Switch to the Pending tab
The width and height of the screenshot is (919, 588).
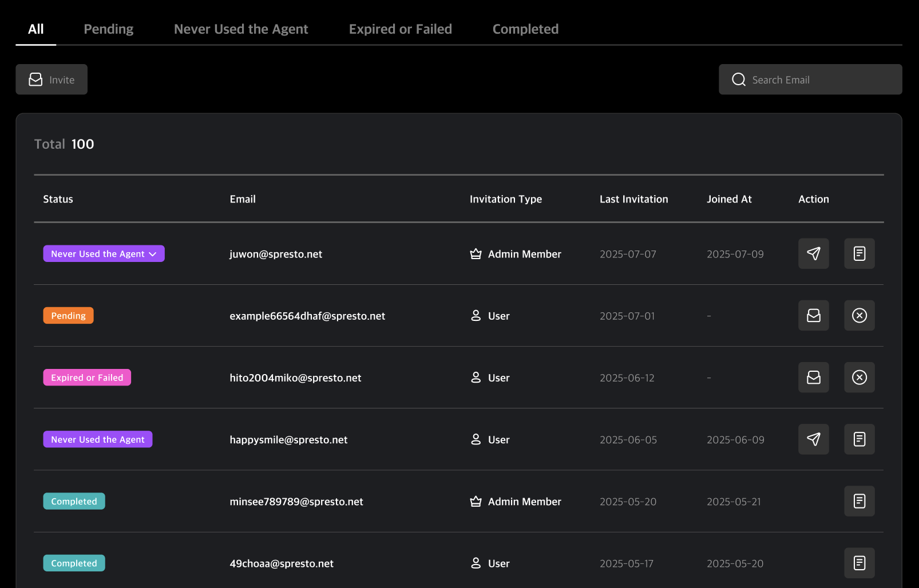(x=108, y=29)
